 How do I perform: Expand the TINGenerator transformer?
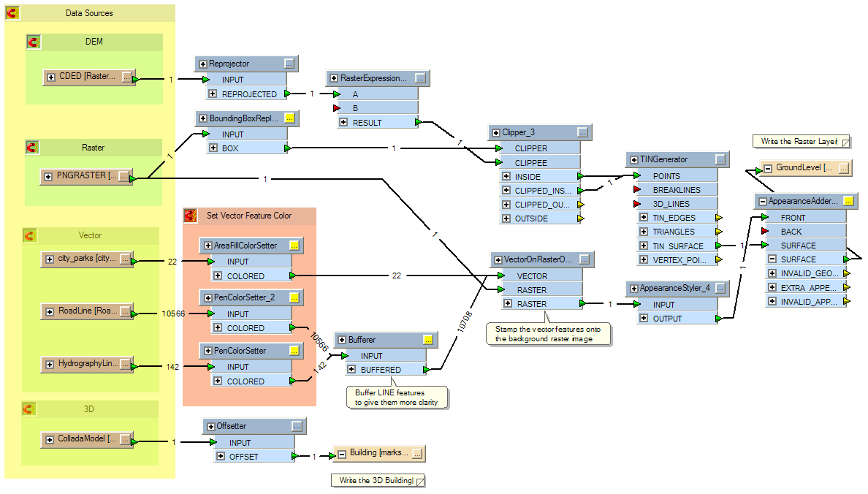click(634, 160)
